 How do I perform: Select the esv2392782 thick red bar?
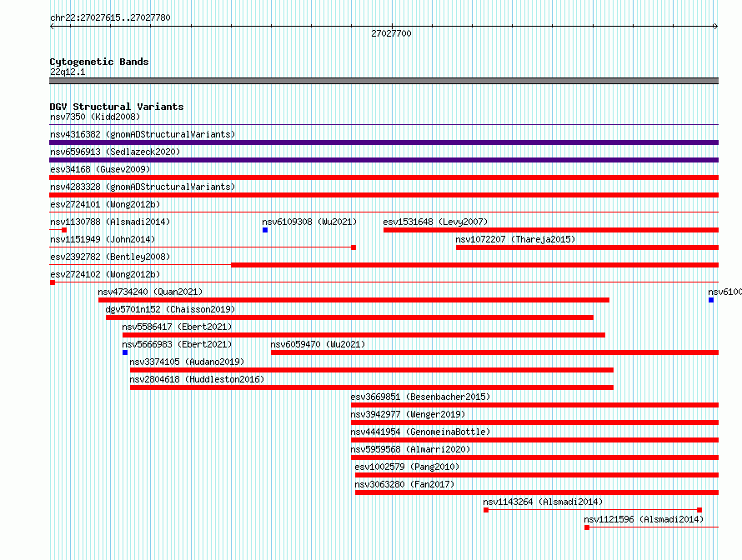pyautogui.click(x=474, y=265)
